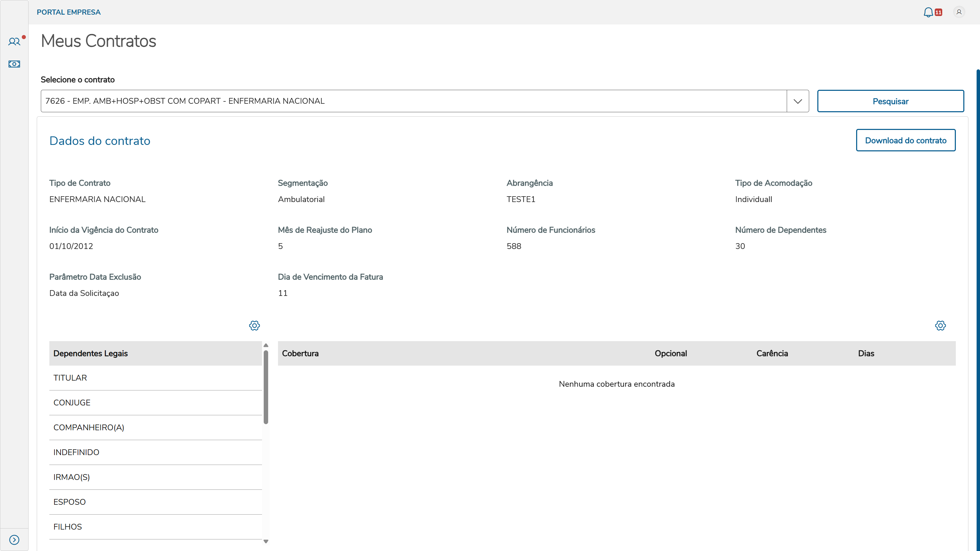Open settings gear above Dependentes Legais table
The image size is (980, 551).
pos(254,325)
